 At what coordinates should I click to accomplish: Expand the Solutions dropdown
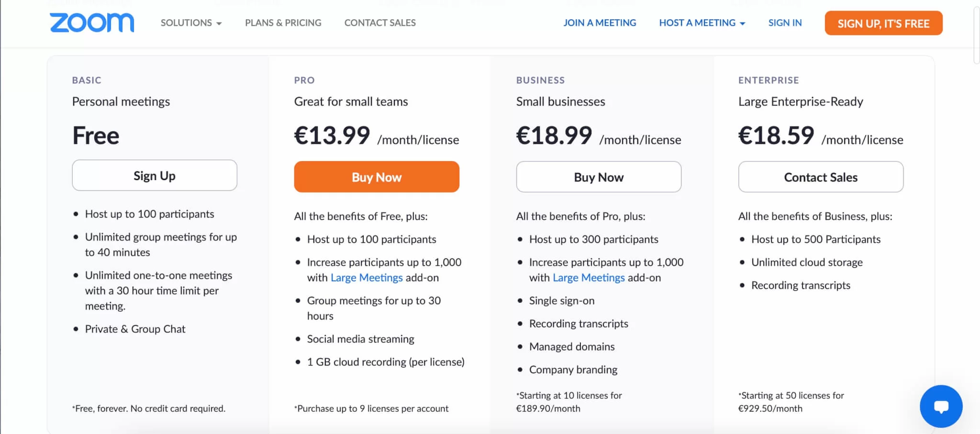pyautogui.click(x=190, y=23)
